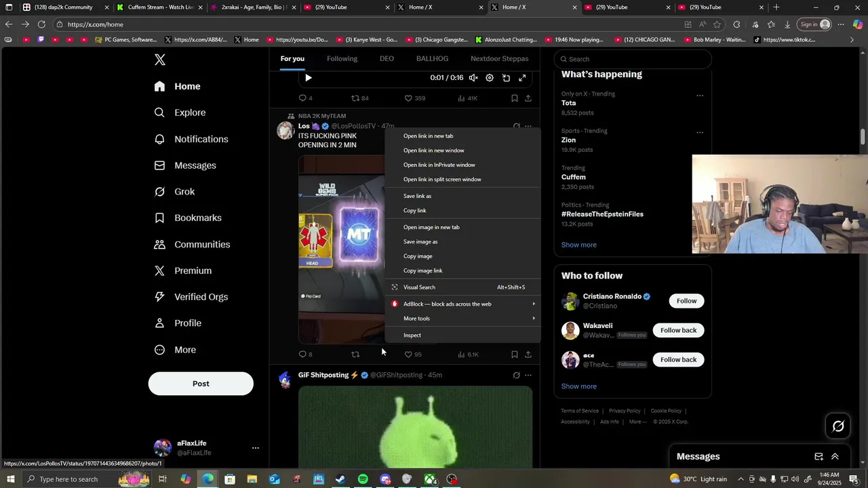
Task: Open Spotify from the taskbar
Action: click(363, 479)
